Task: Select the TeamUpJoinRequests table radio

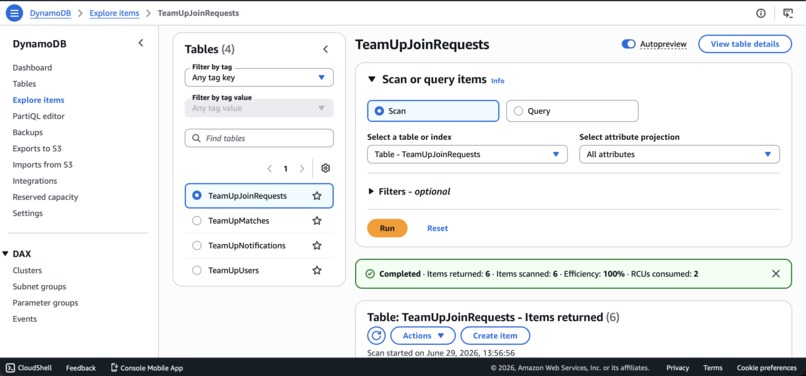Action: coord(196,196)
